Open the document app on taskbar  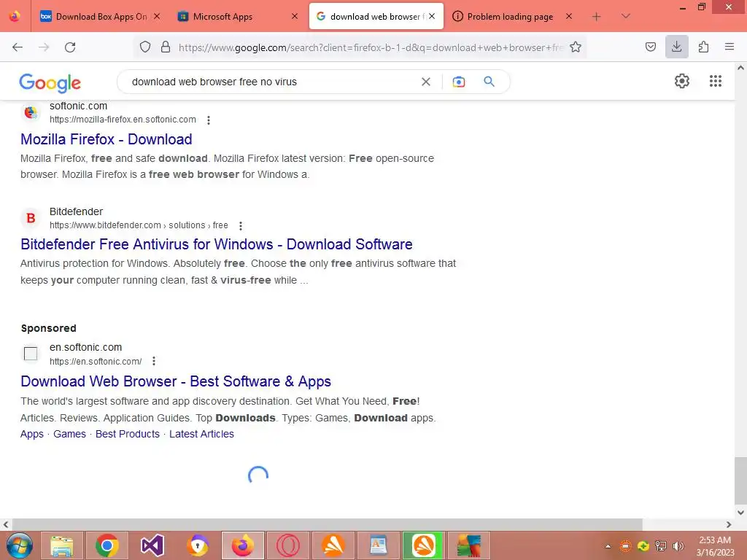379,545
